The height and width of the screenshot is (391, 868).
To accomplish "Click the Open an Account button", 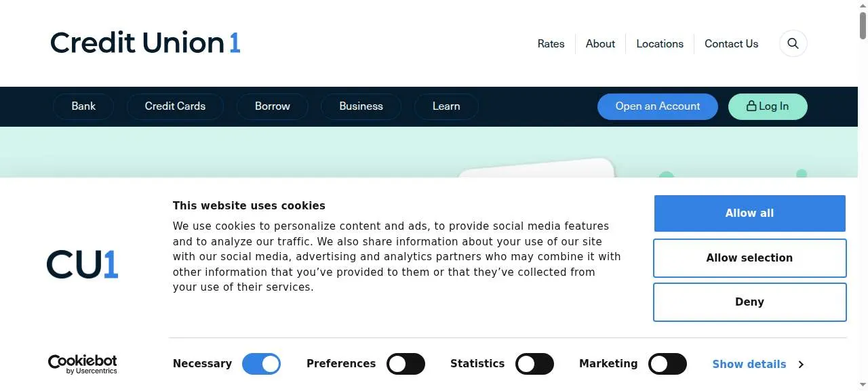I will 658,106.
